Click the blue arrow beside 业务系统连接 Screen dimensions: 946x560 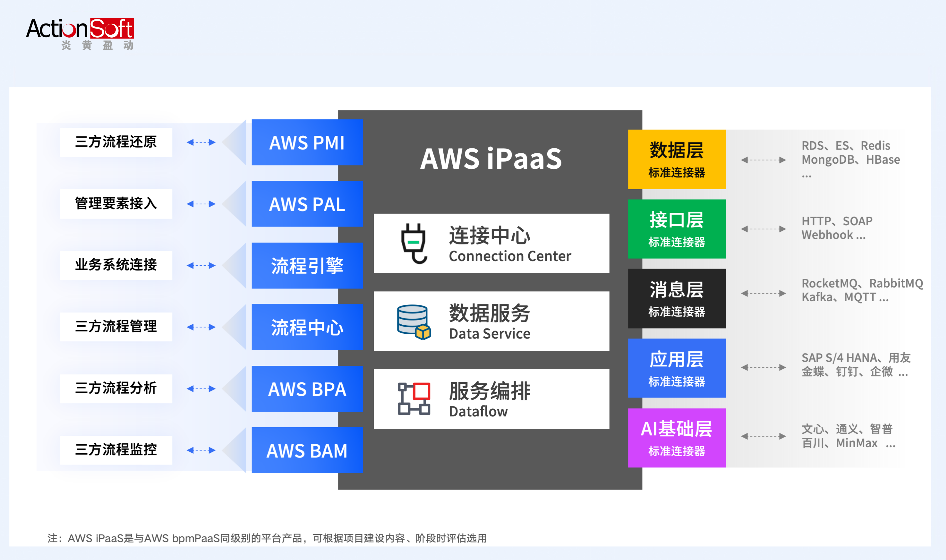pyautogui.click(x=201, y=266)
